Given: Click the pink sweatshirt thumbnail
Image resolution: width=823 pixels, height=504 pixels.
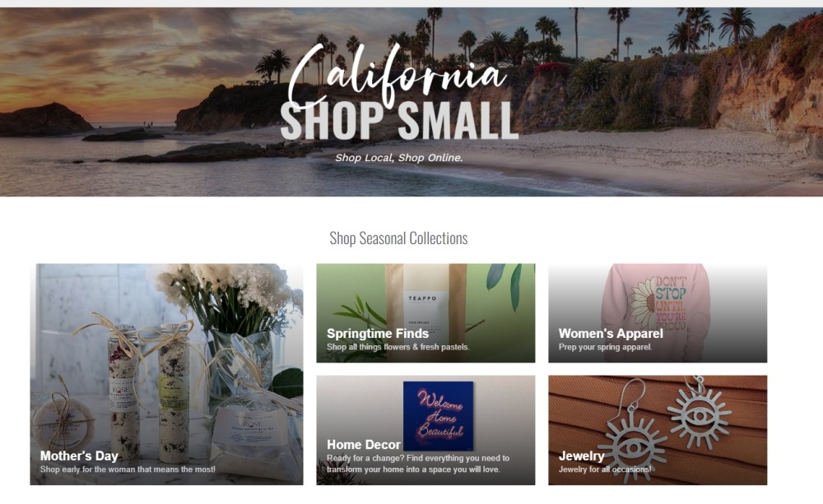Looking at the screenshot, I should pos(658,304).
